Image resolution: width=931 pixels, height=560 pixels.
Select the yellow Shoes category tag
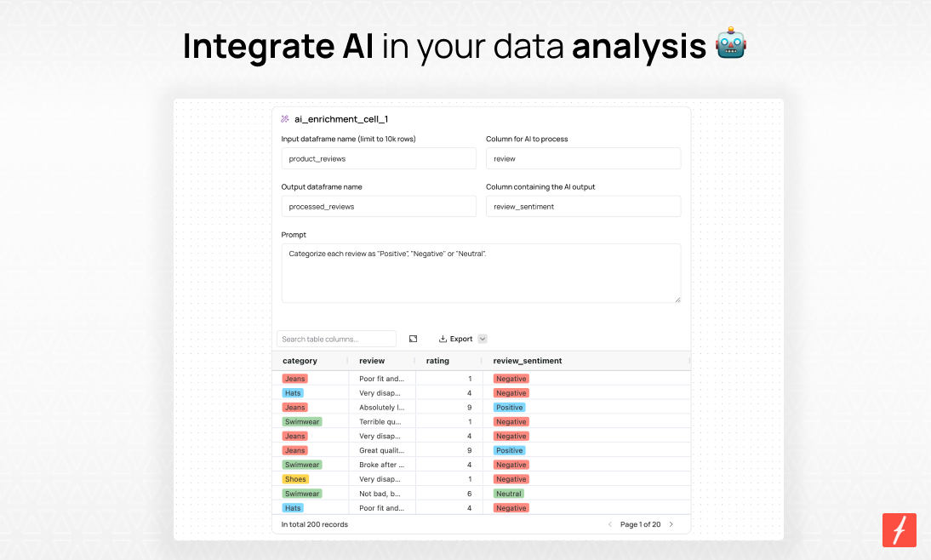[x=295, y=479]
